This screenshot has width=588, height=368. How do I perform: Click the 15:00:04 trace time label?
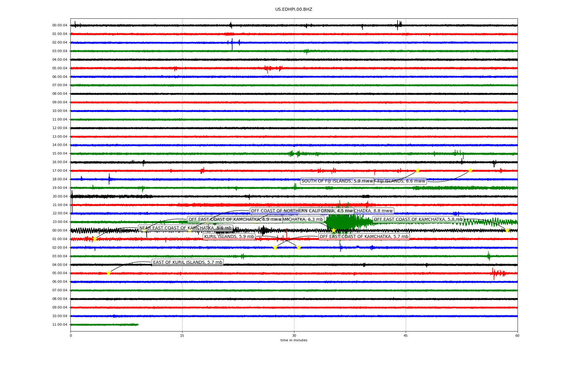(x=60, y=154)
